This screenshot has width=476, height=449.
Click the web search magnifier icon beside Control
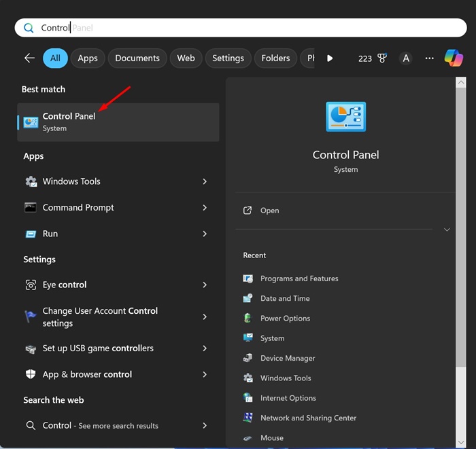click(x=31, y=425)
